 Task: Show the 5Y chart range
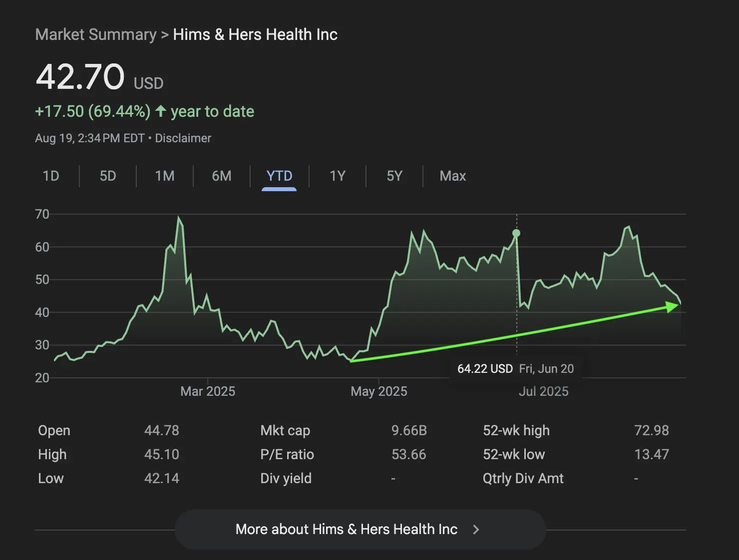[x=394, y=176]
